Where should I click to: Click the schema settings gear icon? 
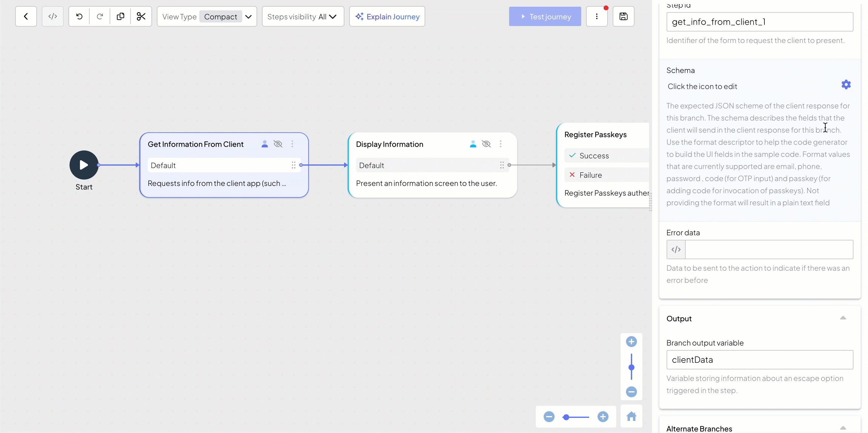coord(846,85)
